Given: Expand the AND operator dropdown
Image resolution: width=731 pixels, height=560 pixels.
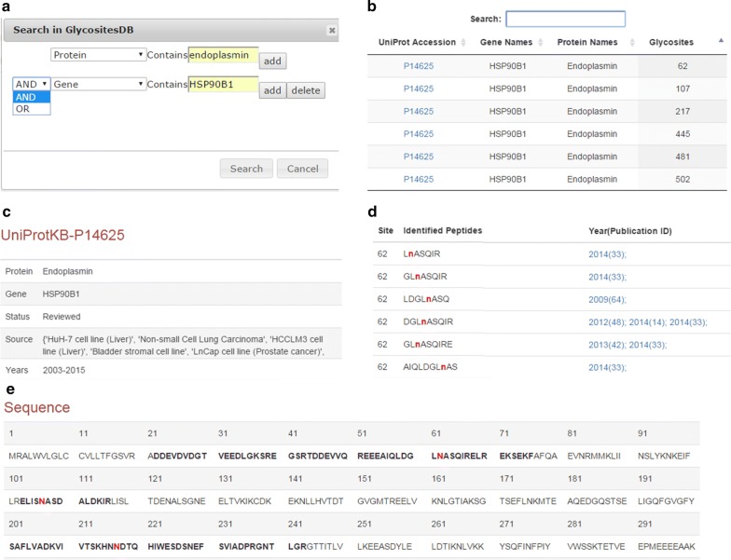Looking at the screenshot, I should coord(32,84).
